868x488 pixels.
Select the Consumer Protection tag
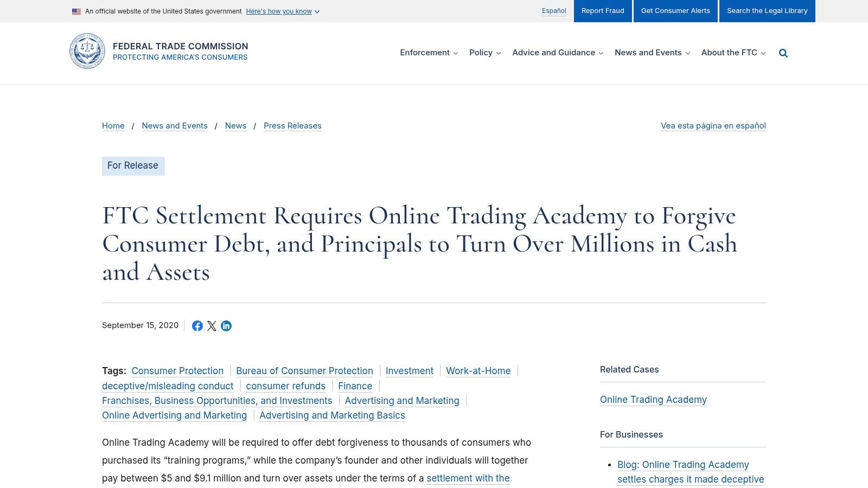(177, 371)
